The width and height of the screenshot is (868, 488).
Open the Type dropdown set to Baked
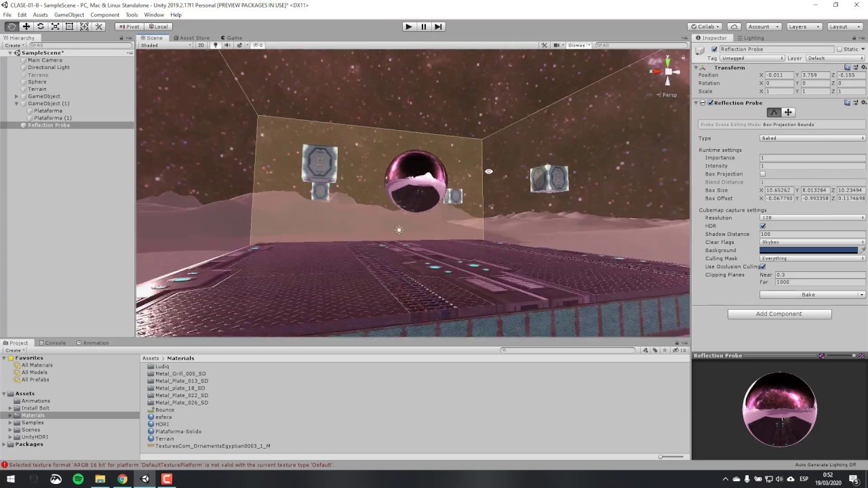pyautogui.click(x=812, y=138)
